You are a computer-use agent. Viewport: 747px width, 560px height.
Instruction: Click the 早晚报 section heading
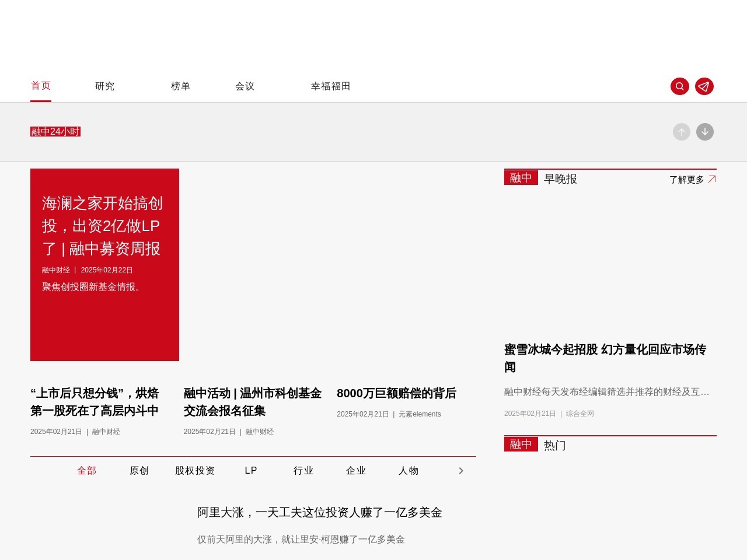point(560,179)
